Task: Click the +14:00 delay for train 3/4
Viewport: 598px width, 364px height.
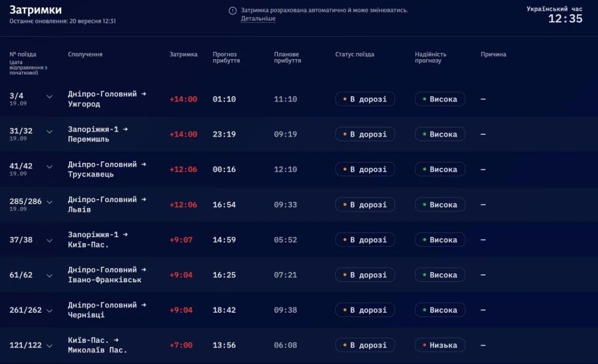Action: point(183,99)
